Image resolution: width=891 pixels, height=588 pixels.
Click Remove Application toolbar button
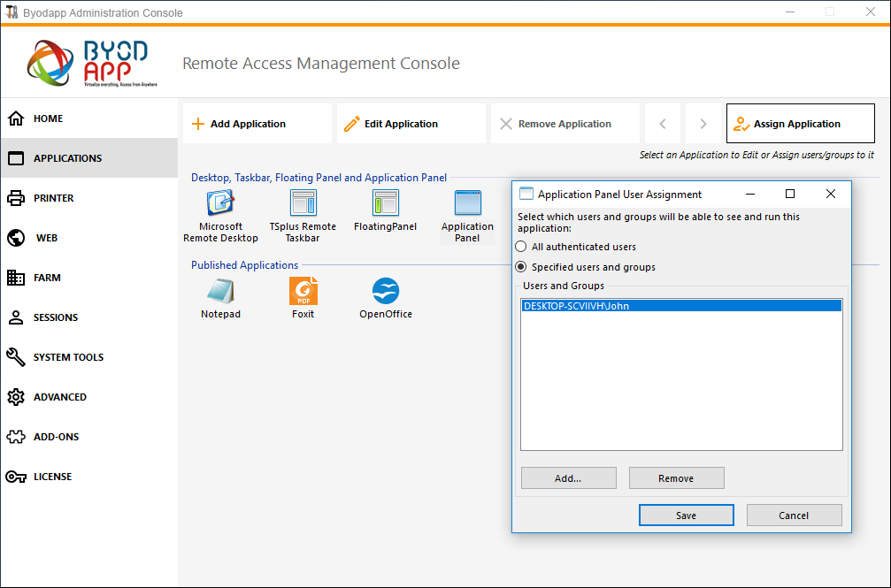tap(565, 123)
